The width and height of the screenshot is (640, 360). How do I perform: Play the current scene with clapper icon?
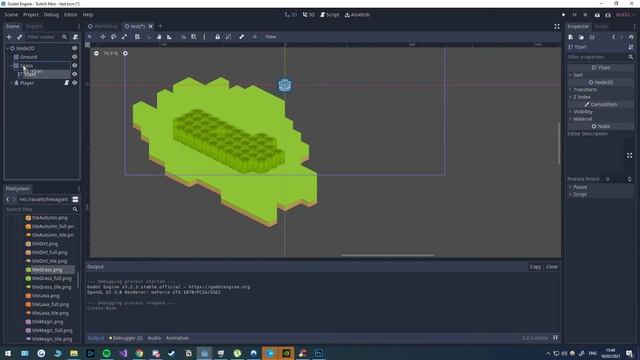597,15
